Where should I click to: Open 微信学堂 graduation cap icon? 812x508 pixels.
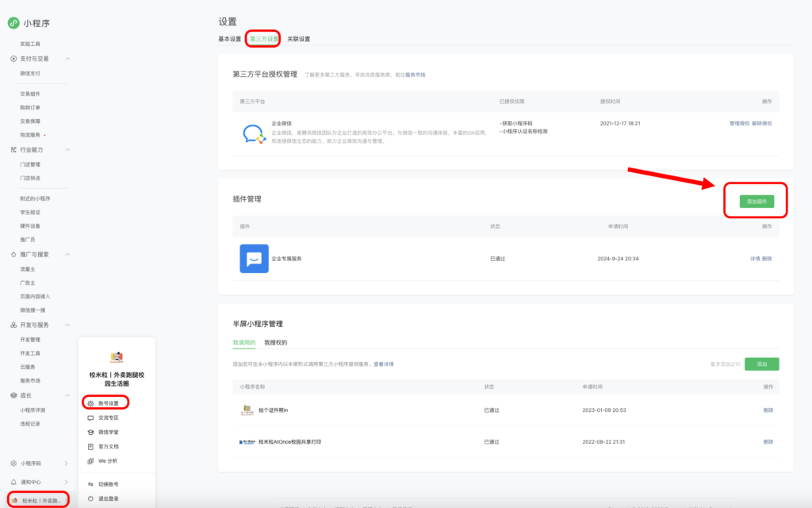coord(90,432)
